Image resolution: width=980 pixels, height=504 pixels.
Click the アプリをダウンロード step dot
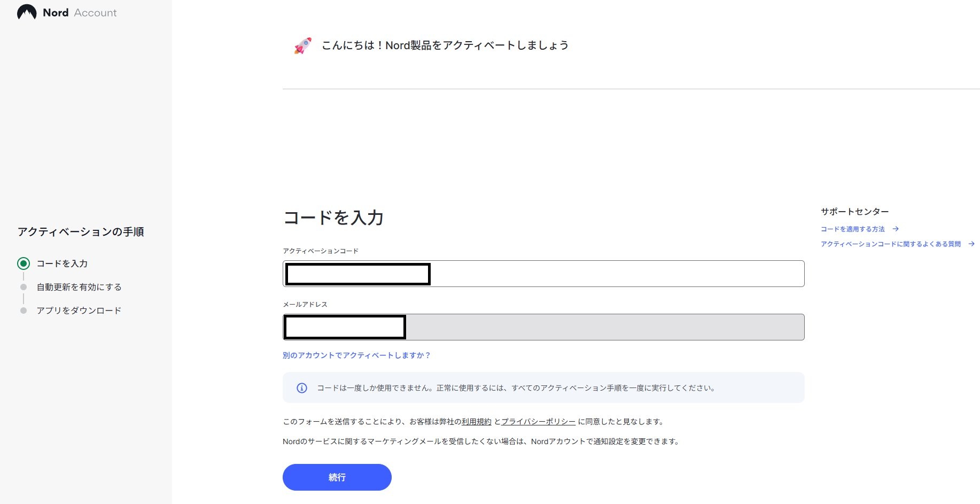24,311
